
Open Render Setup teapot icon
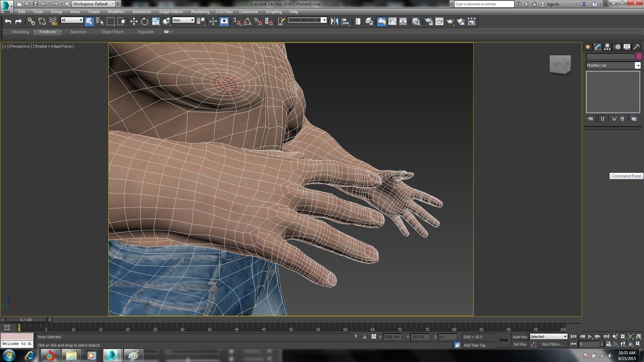[x=429, y=21]
